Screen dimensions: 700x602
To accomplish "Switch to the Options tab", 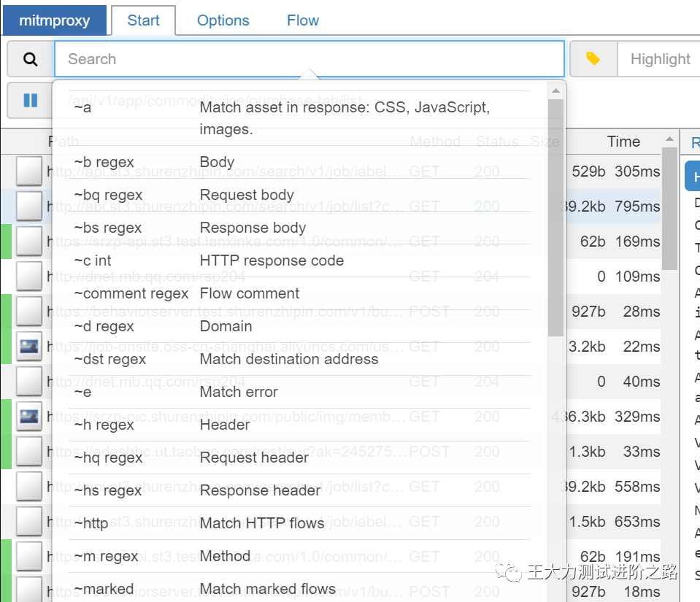I will click(x=223, y=20).
